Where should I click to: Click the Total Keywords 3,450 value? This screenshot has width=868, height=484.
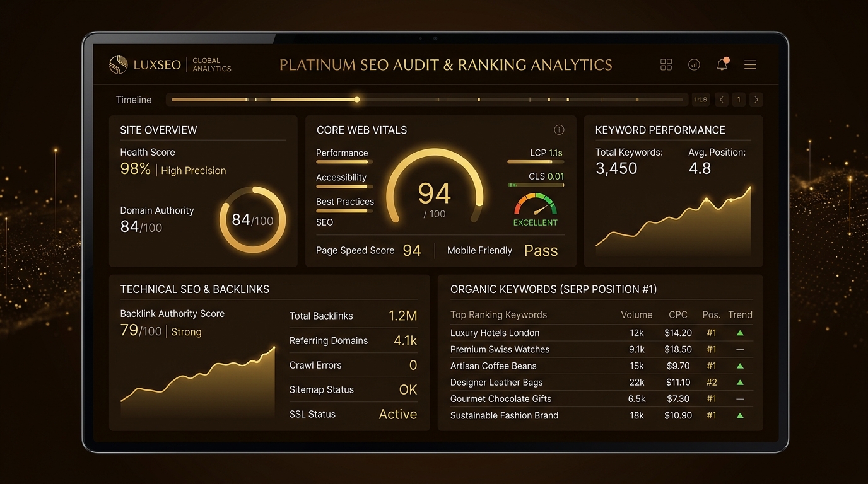click(x=616, y=168)
